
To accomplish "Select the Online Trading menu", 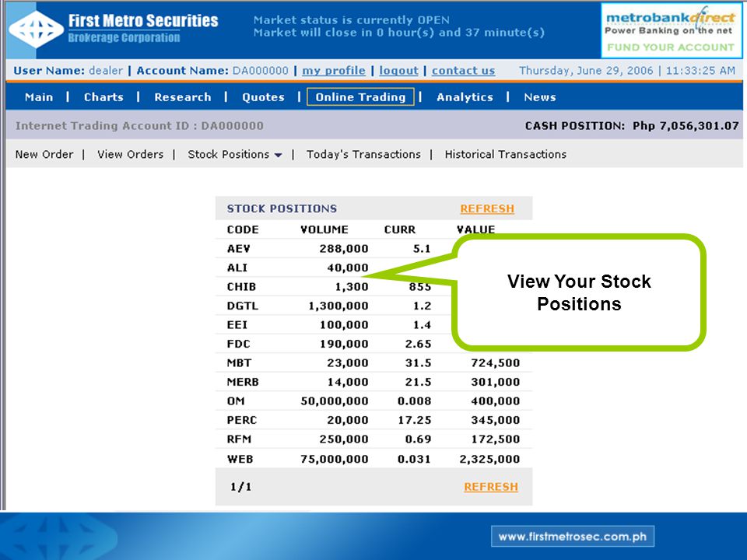I will 360,97.
